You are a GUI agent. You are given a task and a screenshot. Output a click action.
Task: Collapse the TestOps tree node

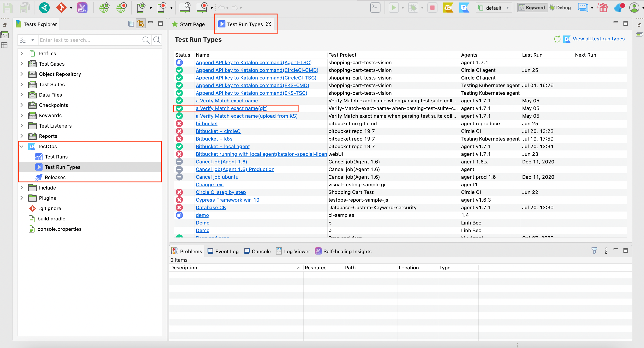pyautogui.click(x=22, y=146)
